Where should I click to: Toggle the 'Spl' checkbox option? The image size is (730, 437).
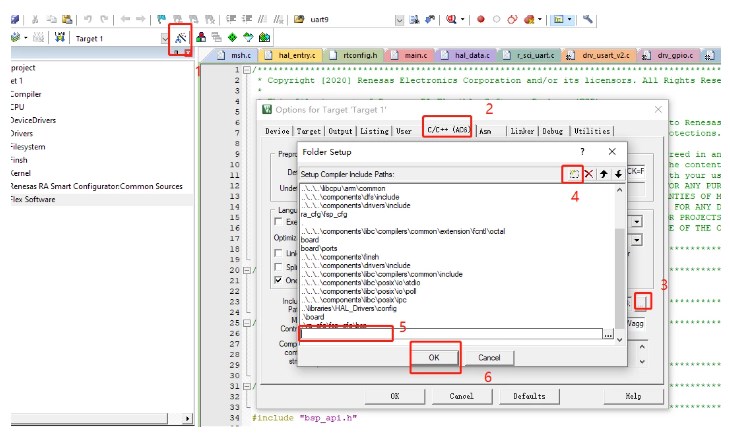[278, 267]
